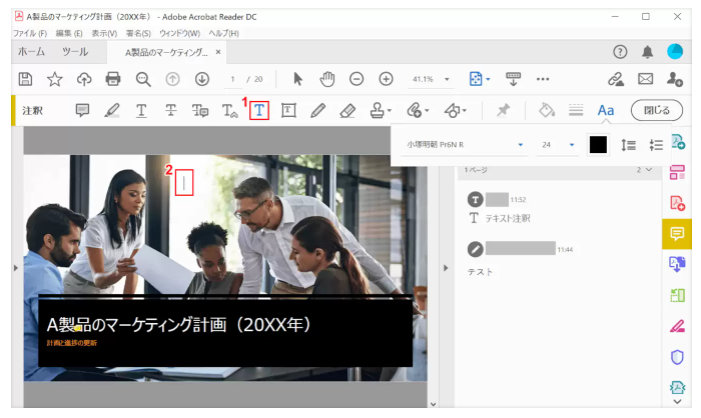Toggle the selection arrow tool

coord(297,79)
